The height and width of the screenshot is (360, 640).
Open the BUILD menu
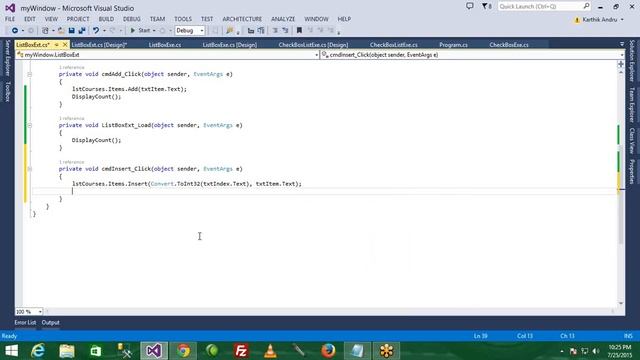click(x=106, y=19)
